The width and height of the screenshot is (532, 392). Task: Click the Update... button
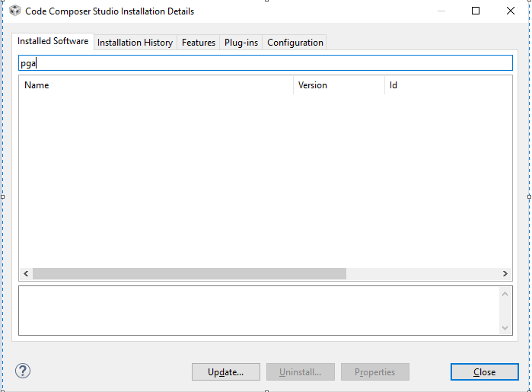click(225, 372)
